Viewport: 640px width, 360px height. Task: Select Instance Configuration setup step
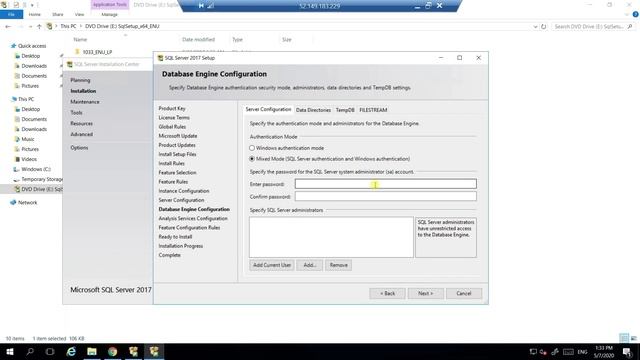[x=184, y=191]
